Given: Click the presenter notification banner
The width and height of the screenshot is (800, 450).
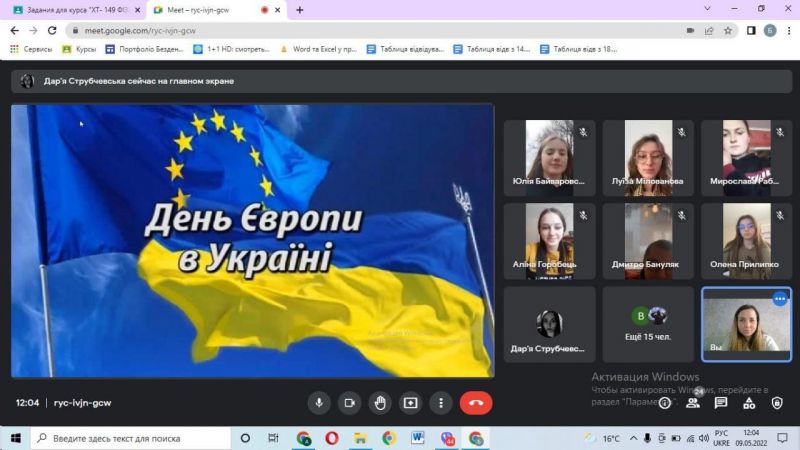Looking at the screenshot, I should pyautogui.click(x=402, y=81).
